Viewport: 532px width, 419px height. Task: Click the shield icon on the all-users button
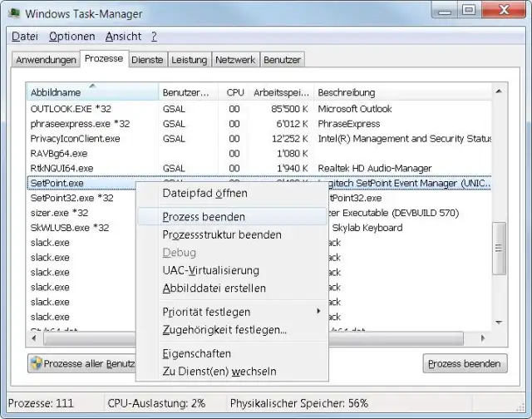[x=37, y=363]
